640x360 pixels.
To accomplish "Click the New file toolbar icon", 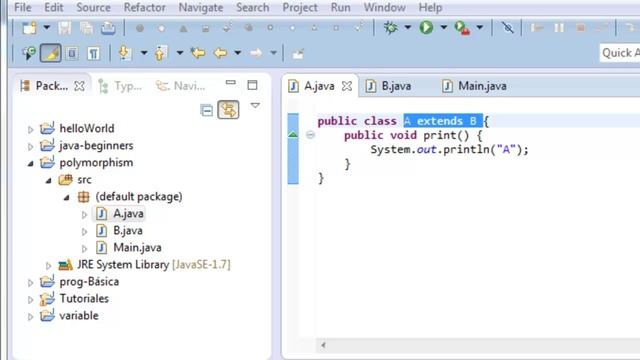I will coord(29,28).
